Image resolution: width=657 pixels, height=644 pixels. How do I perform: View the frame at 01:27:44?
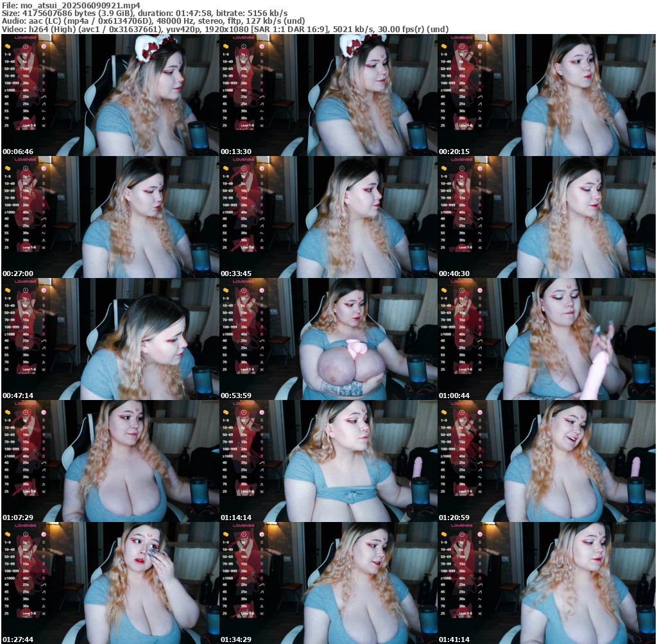point(110,583)
